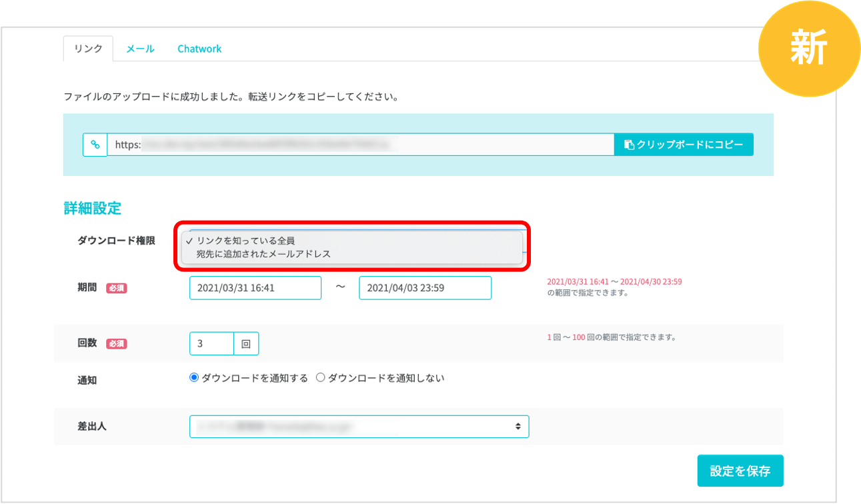Click the 必須 badge next to 回数

coord(117,343)
